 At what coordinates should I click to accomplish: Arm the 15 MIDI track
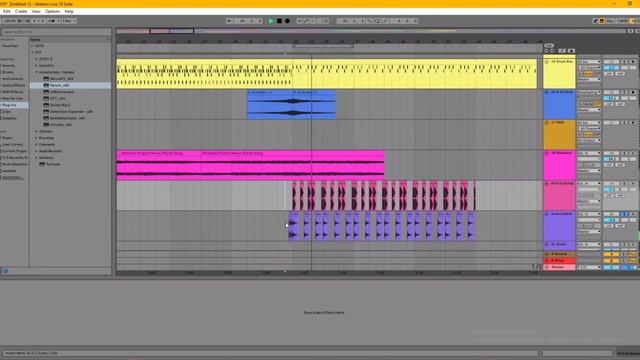click(633, 122)
